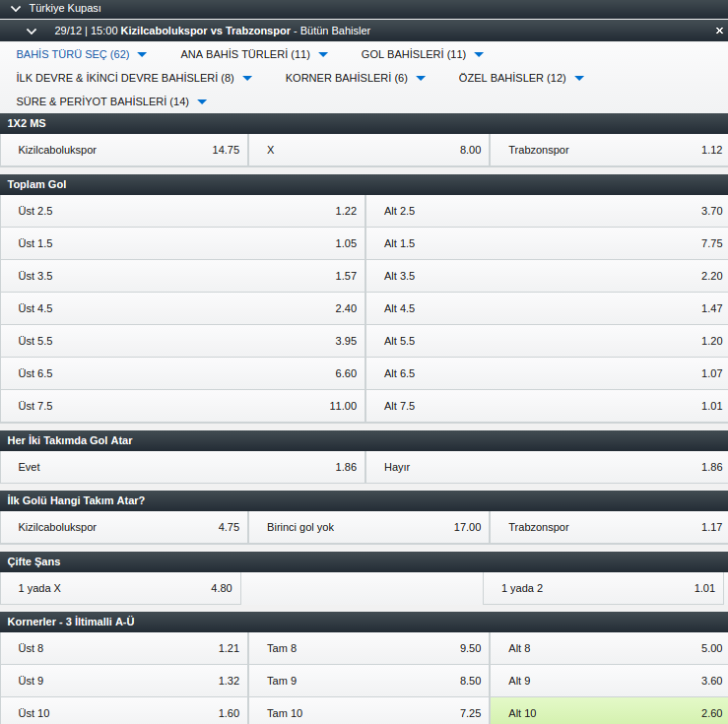Open ÖZEL BAHİSLER (12) dropdown
This screenshot has width=728, height=724.
(521, 78)
